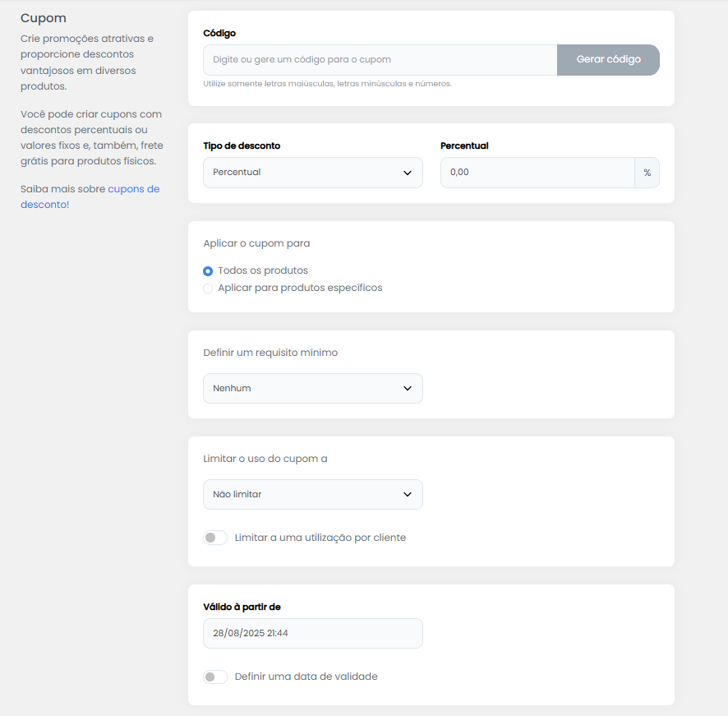
Task: Open the Percentual discount type dropdown
Action: tap(313, 173)
